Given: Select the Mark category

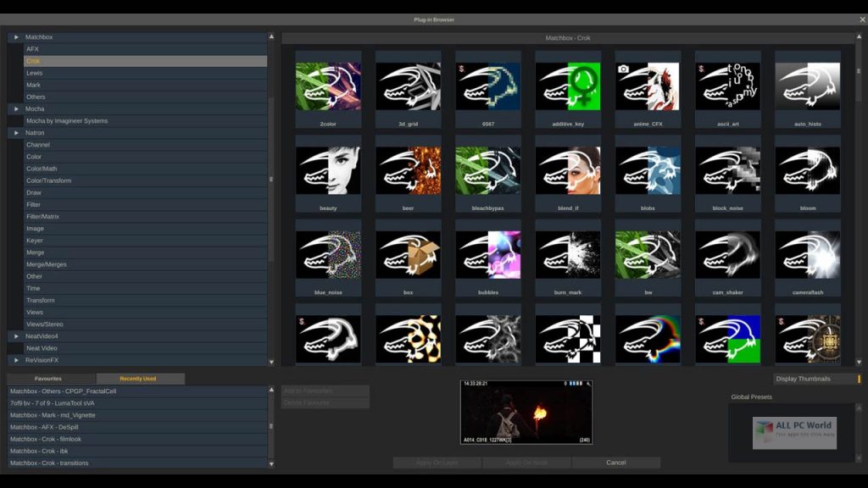Looking at the screenshot, I should pyautogui.click(x=145, y=86).
